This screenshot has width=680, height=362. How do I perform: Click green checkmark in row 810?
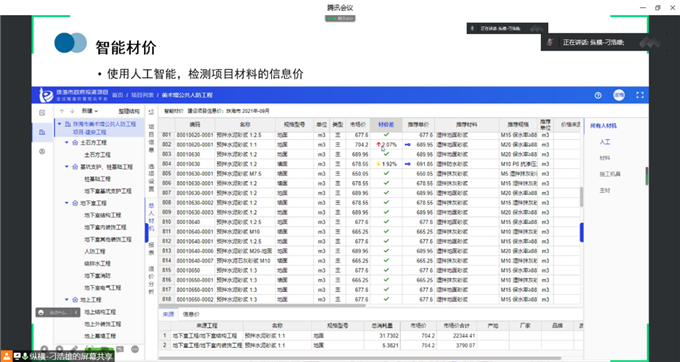pos(386,222)
